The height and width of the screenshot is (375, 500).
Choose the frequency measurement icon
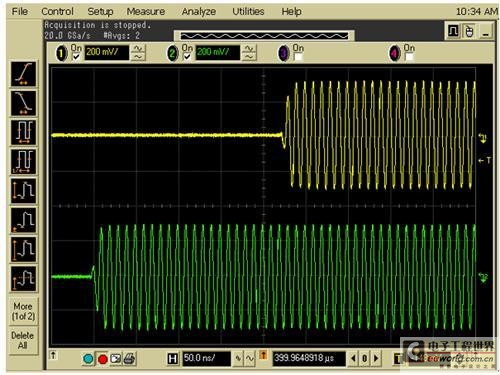(x=23, y=162)
